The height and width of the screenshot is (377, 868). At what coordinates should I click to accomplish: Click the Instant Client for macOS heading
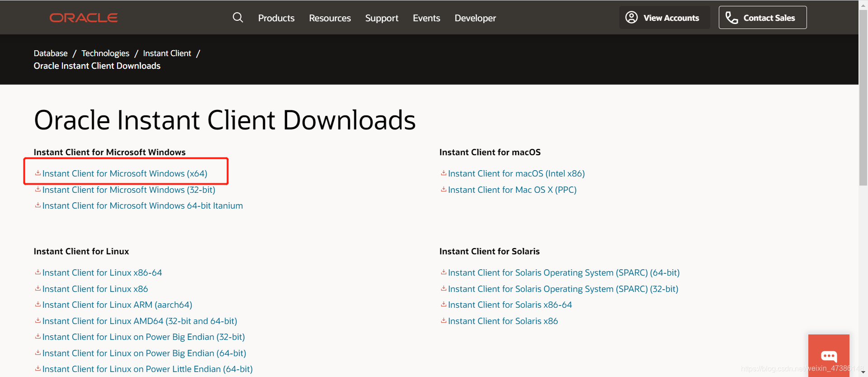(x=490, y=152)
